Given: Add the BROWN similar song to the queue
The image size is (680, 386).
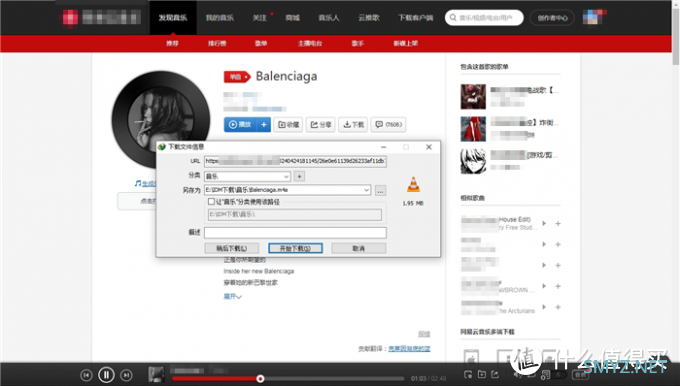Looking at the screenshot, I should pos(558,286).
